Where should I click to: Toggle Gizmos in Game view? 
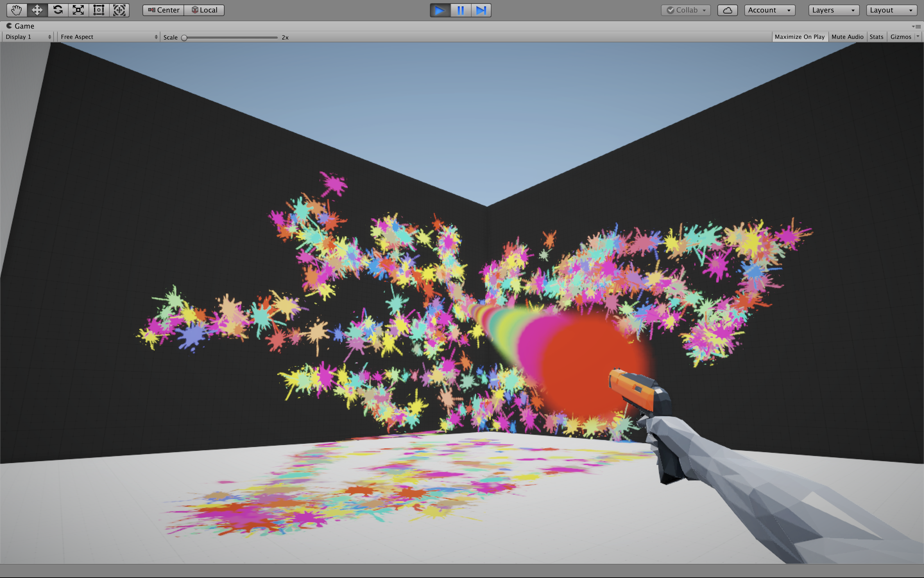point(900,37)
